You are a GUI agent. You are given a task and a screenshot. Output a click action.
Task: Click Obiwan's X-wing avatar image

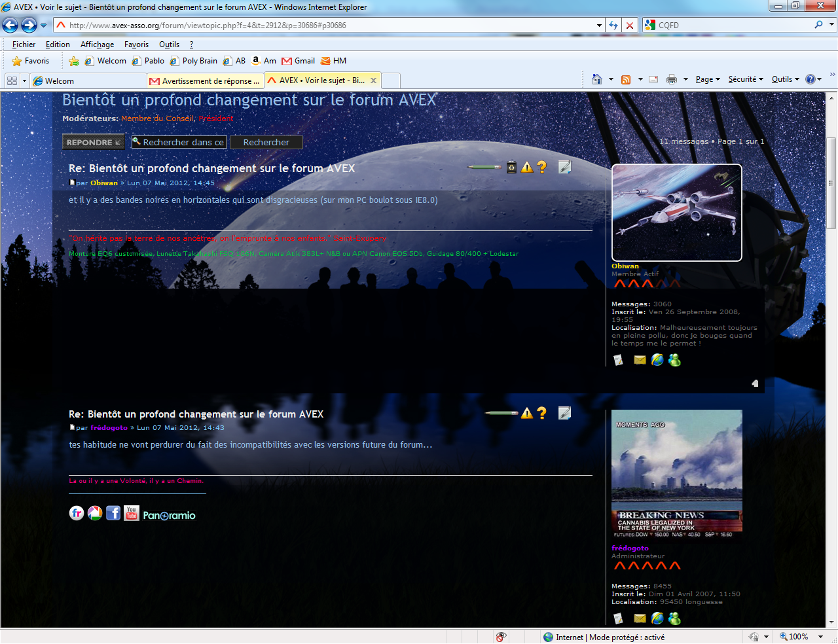[677, 213]
